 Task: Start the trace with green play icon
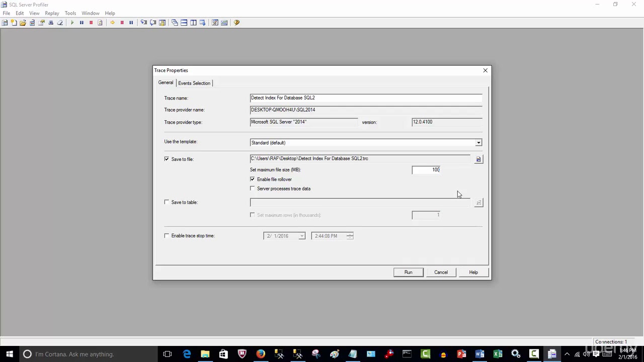click(x=72, y=23)
